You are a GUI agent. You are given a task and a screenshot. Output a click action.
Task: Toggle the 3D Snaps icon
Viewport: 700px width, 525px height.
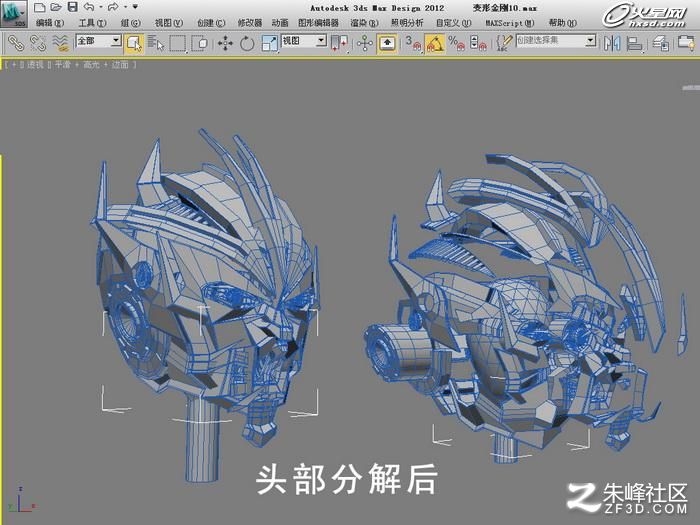[413, 43]
